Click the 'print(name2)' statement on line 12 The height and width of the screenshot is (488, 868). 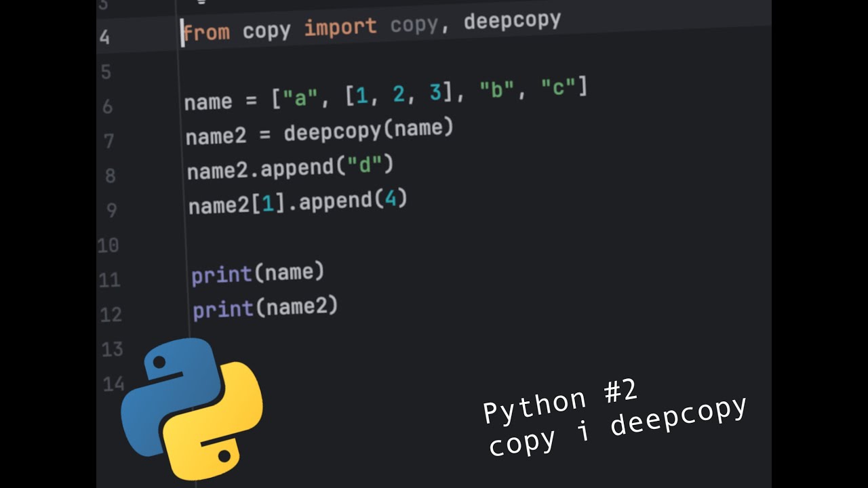[x=265, y=309]
